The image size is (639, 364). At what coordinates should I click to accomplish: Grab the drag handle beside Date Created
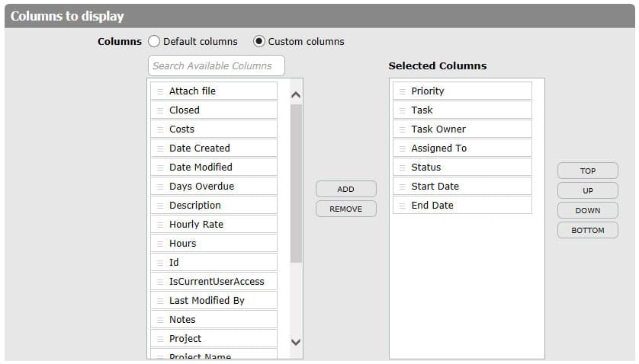click(x=160, y=148)
